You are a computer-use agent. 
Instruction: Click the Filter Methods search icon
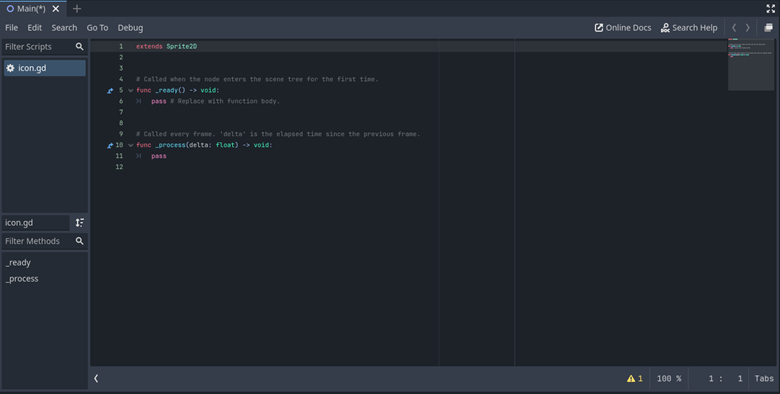click(x=80, y=241)
